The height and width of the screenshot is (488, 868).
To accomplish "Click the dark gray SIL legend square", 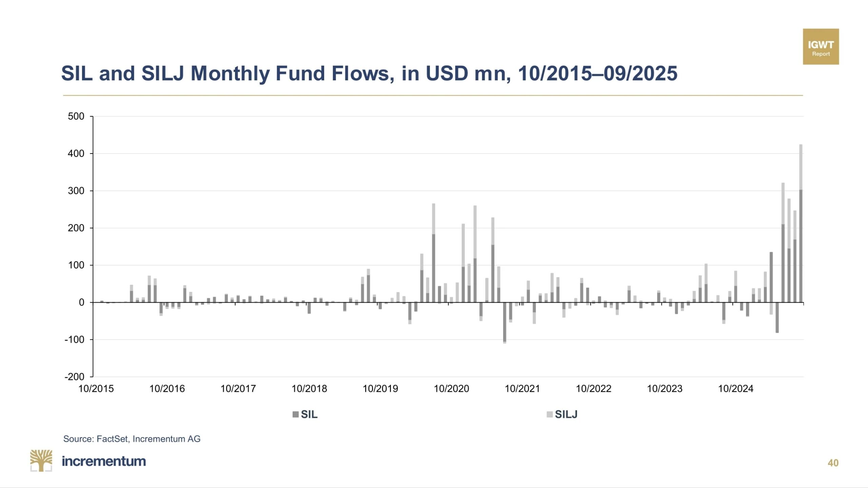I will coord(295,414).
